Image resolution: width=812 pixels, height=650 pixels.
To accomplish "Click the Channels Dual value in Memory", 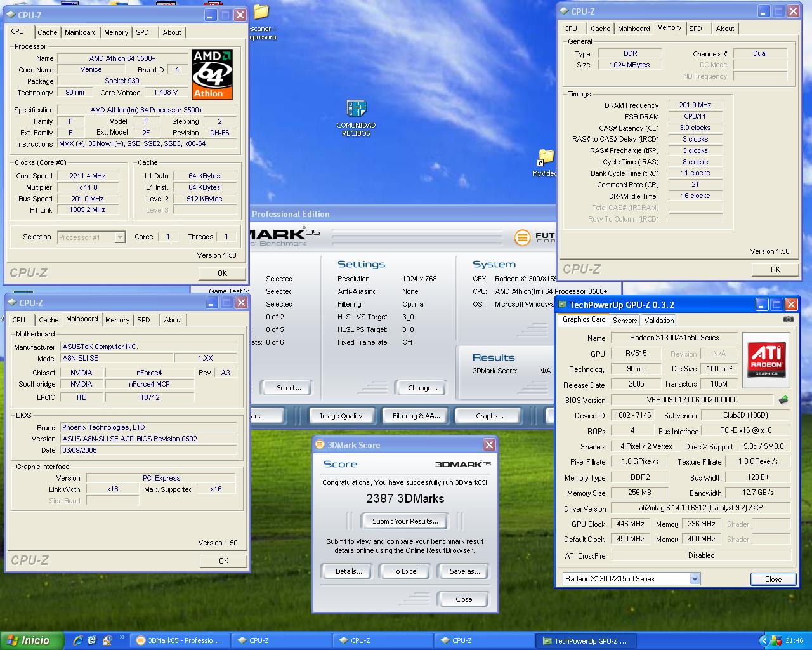I will (760, 53).
